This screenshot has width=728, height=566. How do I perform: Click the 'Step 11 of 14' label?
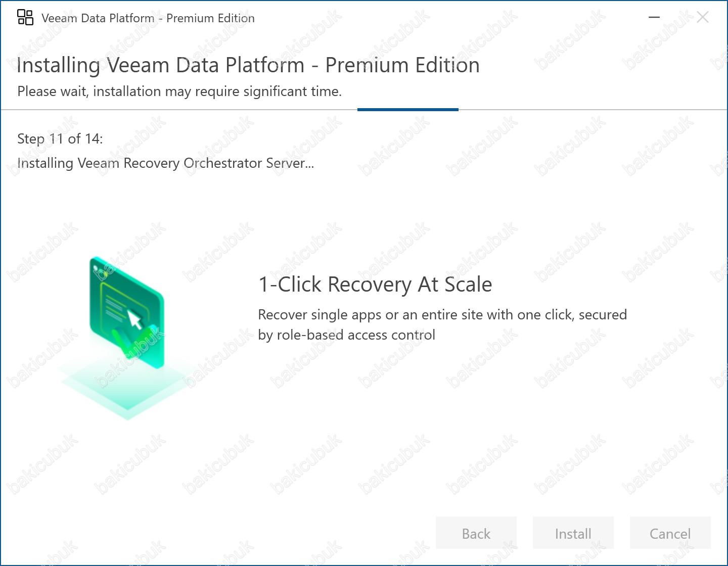pos(60,138)
